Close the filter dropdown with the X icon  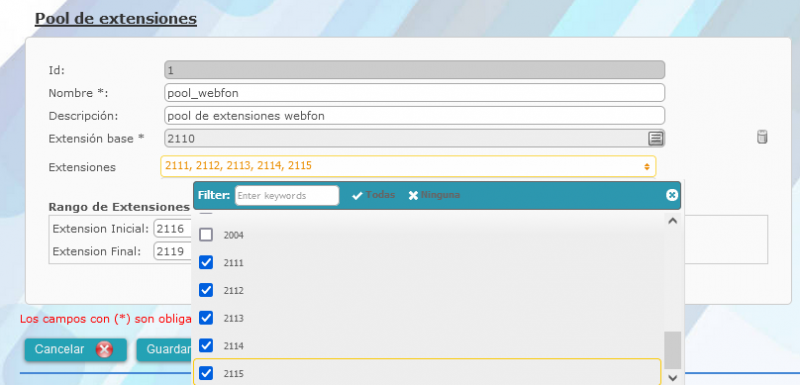point(672,195)
